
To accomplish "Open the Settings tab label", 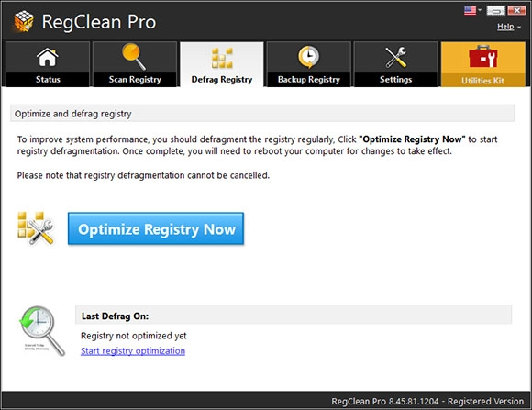I will click(x=395, y=80).
